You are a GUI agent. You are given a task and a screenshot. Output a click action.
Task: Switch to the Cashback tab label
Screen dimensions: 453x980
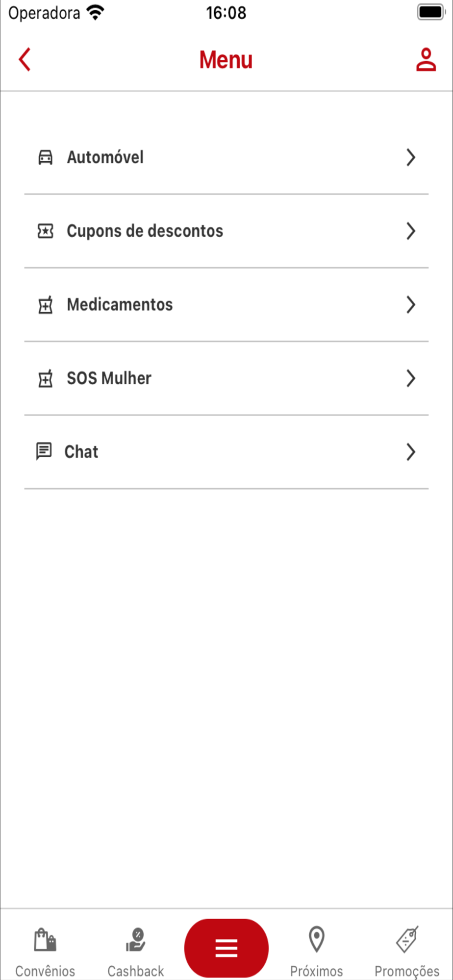(x=136, y=971)
